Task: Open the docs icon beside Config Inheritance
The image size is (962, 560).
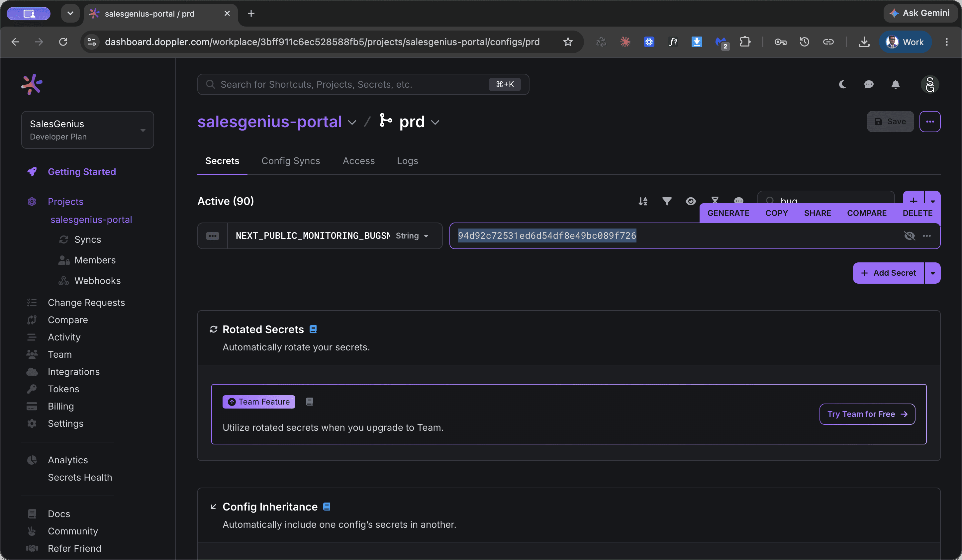Action: pyautogui.click(x=327, y=507)
